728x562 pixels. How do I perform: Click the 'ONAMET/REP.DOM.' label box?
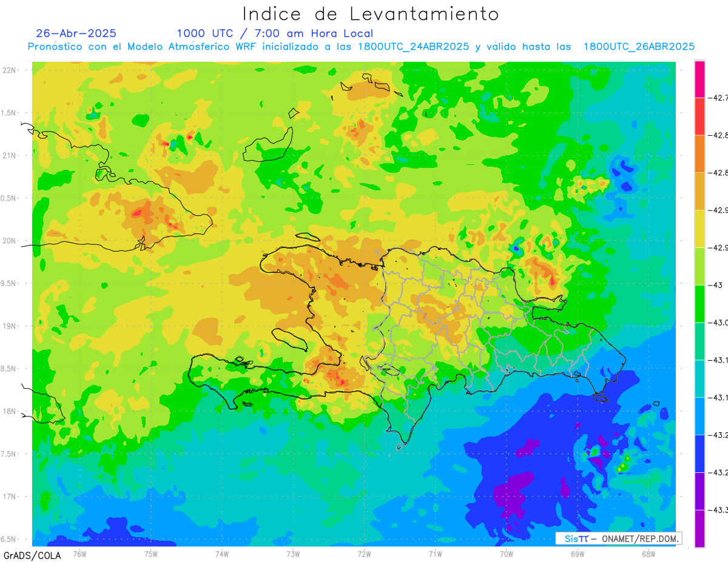click(x=618, y=538)
